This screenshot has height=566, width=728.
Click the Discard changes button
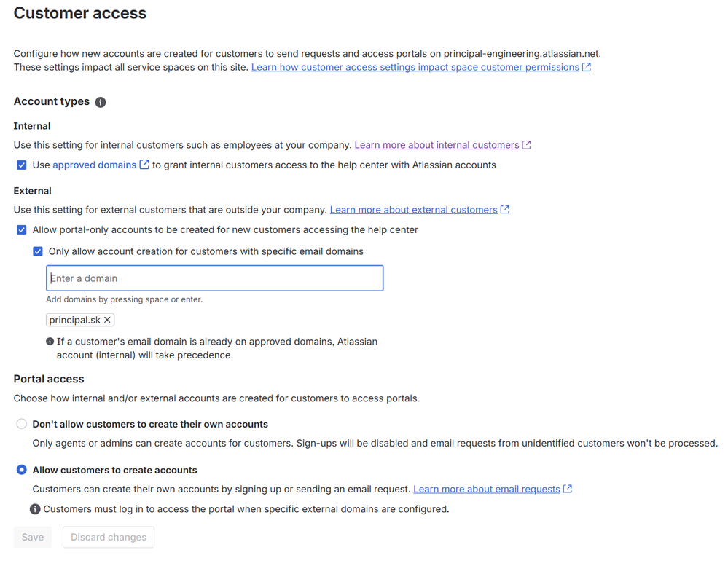click(x=108, y=537)
